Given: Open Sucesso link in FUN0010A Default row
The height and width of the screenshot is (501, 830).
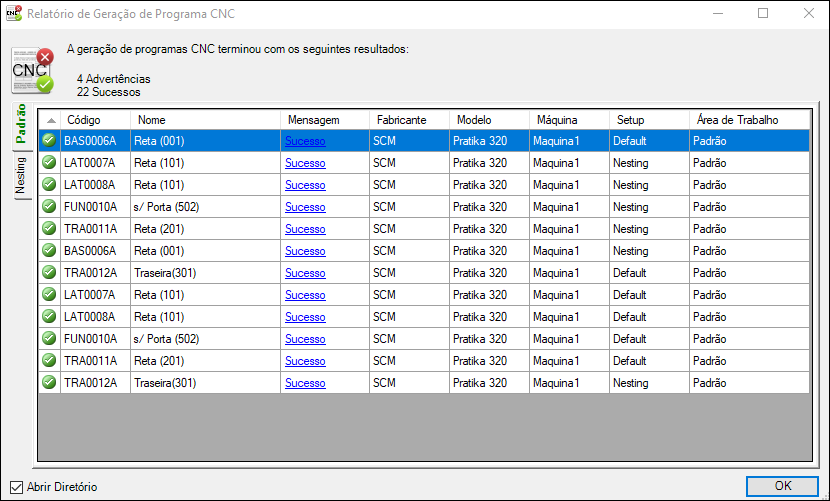Looking at the screenshot, I should [x=305, y=339].
